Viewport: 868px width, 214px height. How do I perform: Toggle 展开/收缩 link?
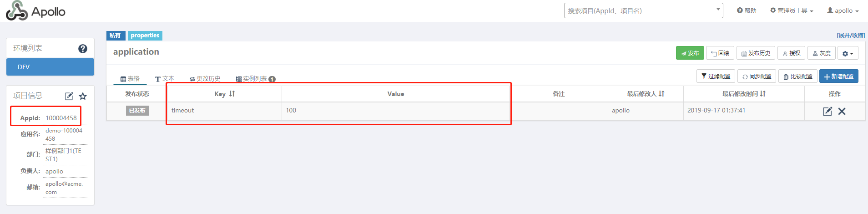pos(851,35)
